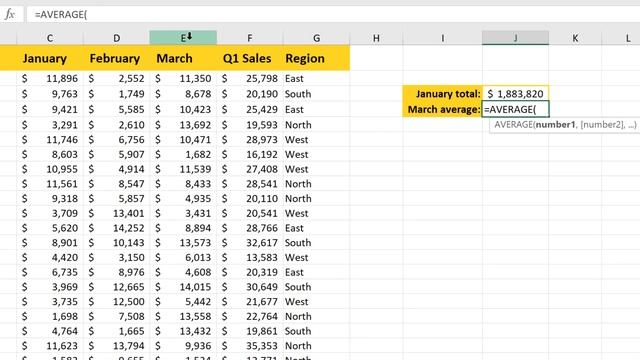Select February value 13,794

[117, 345]
